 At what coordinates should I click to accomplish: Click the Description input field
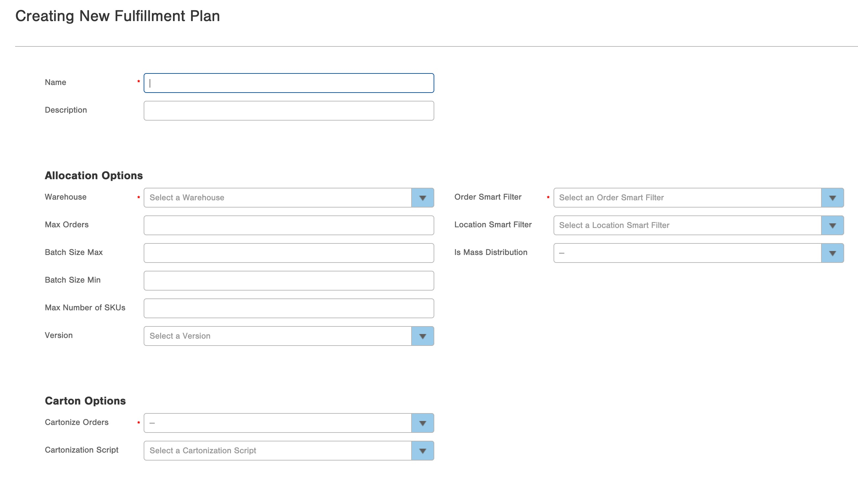coord(288,111)
